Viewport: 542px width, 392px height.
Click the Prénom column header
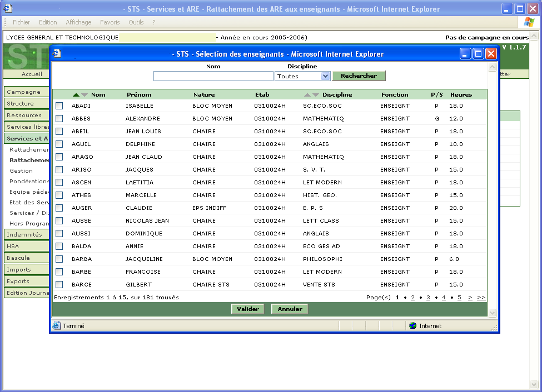coord(139,94)
